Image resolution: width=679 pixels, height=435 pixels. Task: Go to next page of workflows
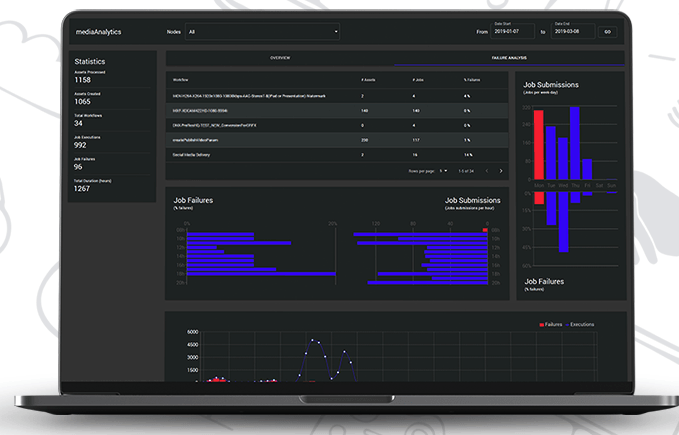[x=501, y=171]
